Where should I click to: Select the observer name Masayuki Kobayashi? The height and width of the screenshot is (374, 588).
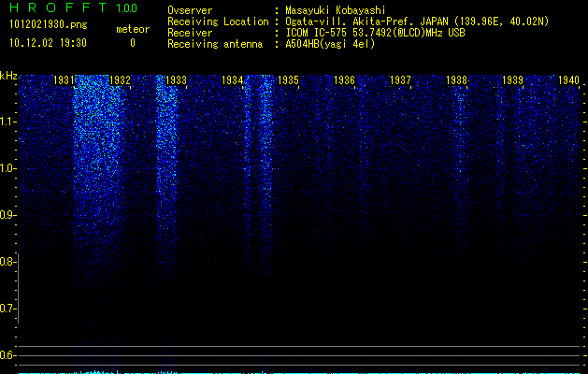point(336,10)
